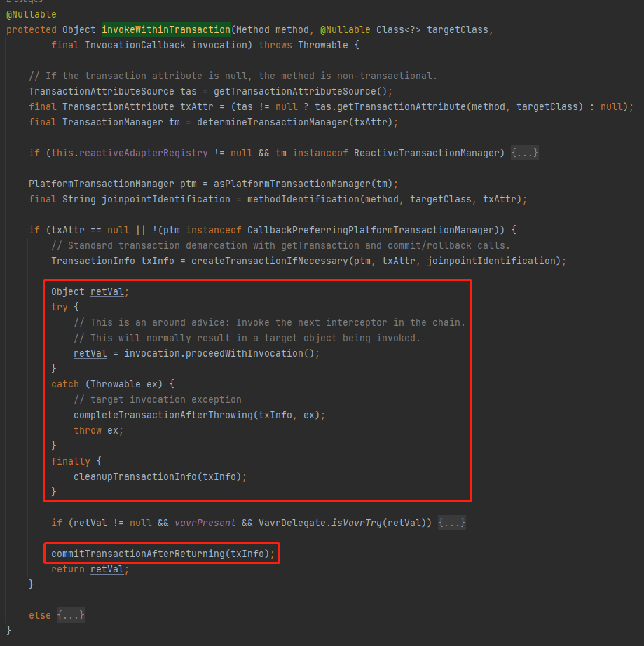Click cleanupTransactionInfo method call

click(x=135, y=476)
